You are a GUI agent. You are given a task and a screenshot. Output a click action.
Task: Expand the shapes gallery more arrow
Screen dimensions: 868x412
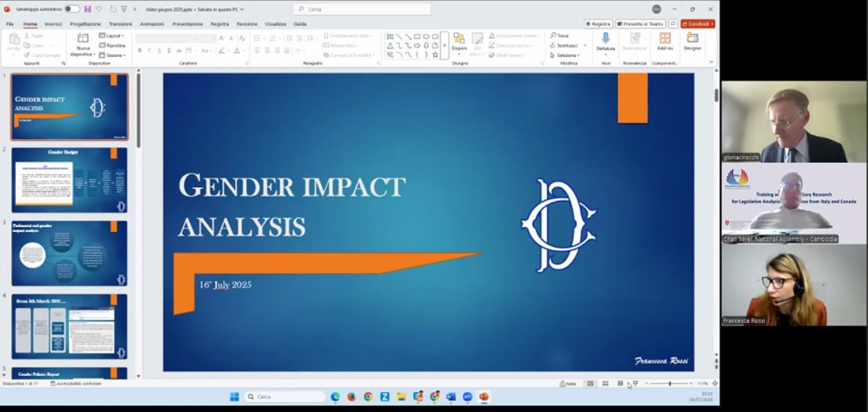[x=444, y=46]
